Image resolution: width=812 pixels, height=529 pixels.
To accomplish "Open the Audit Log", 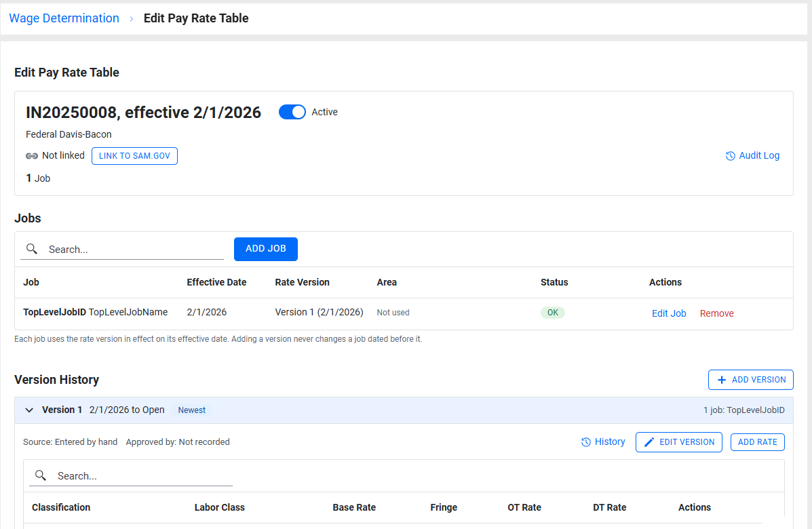I will click(752, 155).
